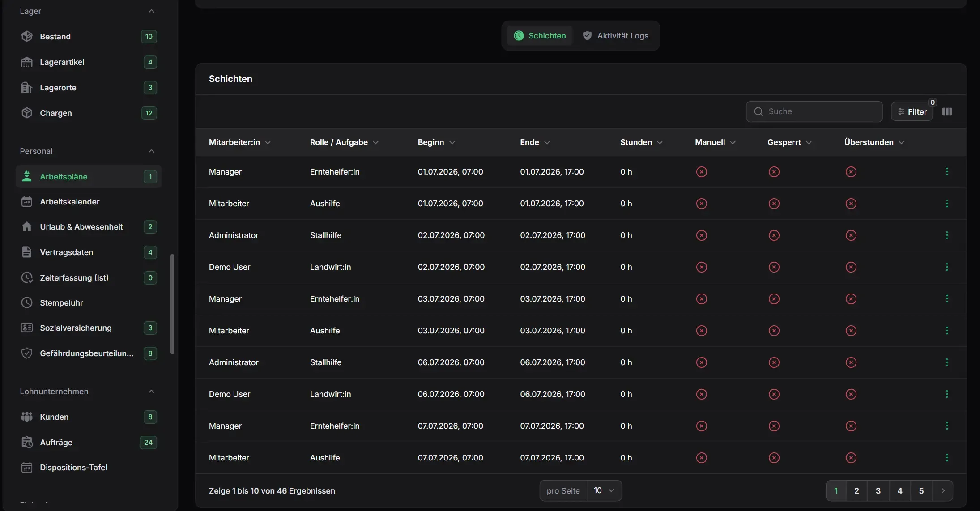Select the Schichten tab
Viewport: 980px width, 511px height.
coord(540,36)
